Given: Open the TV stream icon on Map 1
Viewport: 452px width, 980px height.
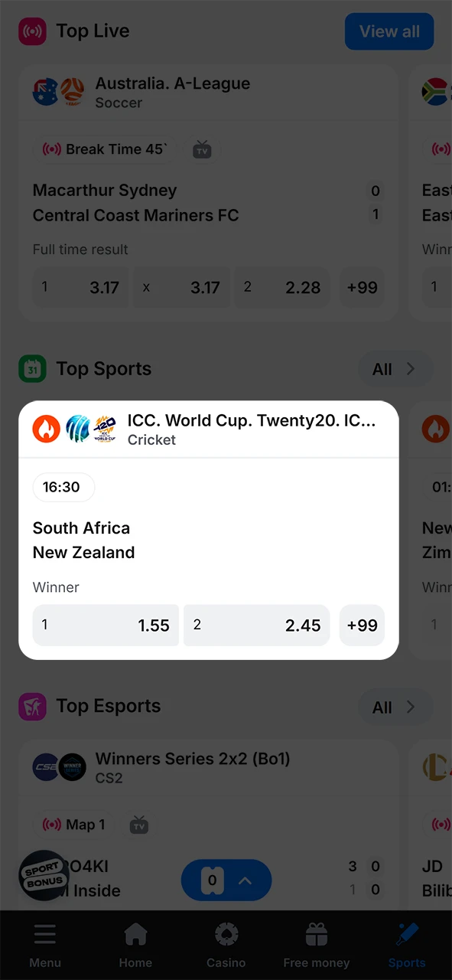Looking at the screenshot, I should (139, 825).
